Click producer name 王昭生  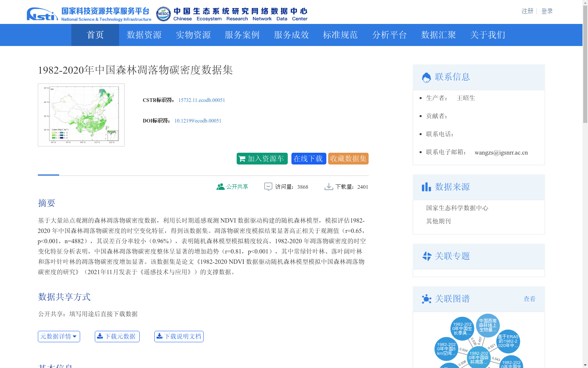click(466, 98)
